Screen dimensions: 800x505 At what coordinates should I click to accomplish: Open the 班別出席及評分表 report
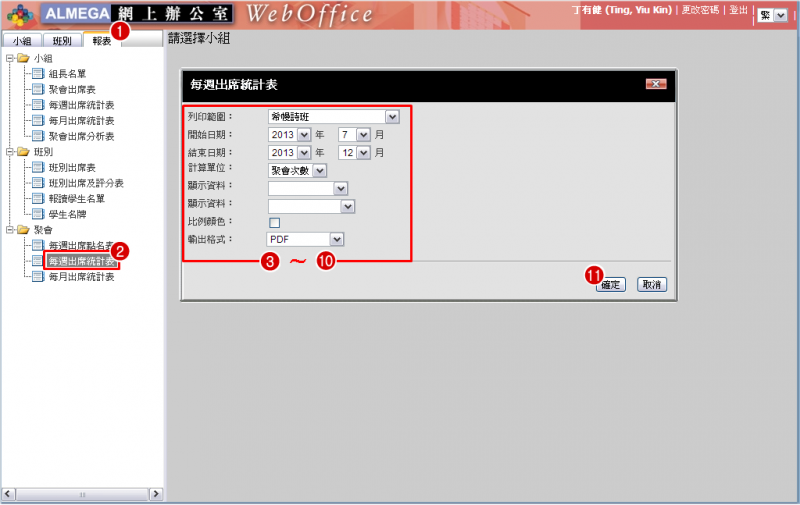86,183
